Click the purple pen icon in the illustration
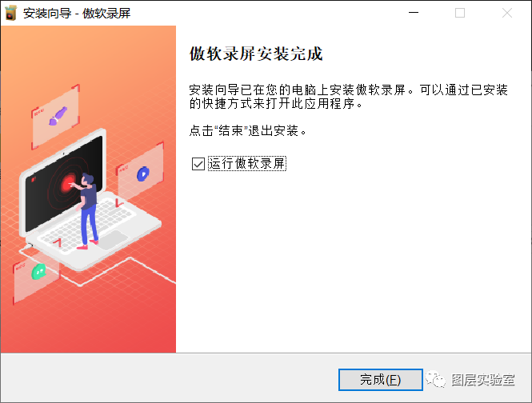This screenshot has width=532, height=403. point(58,116)
